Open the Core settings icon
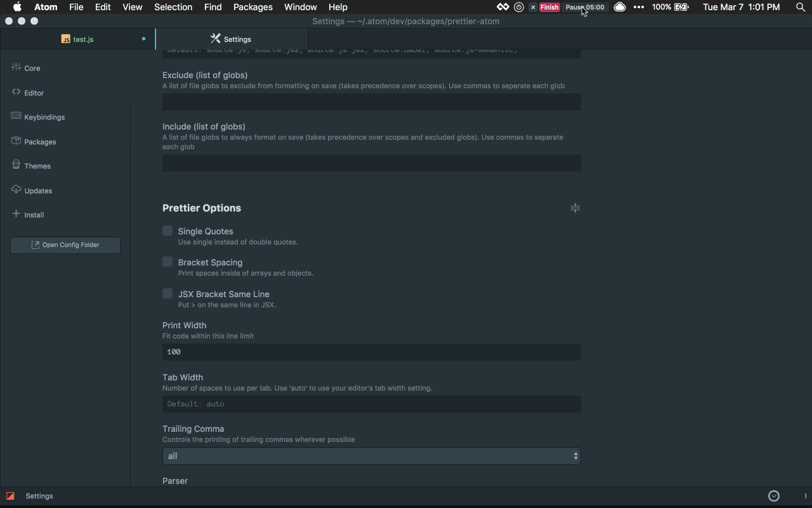The height and width of the screenshot is (508, 812). 16,67
